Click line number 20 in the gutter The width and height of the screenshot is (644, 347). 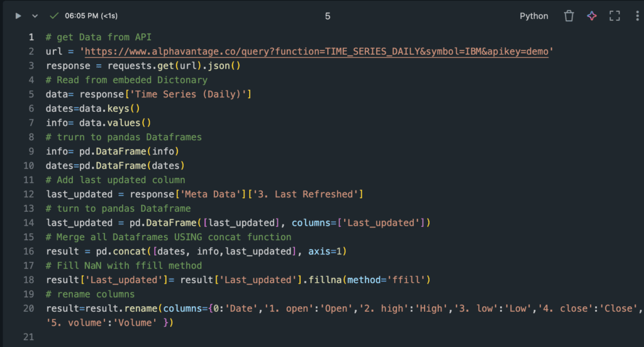coord(28,309)
